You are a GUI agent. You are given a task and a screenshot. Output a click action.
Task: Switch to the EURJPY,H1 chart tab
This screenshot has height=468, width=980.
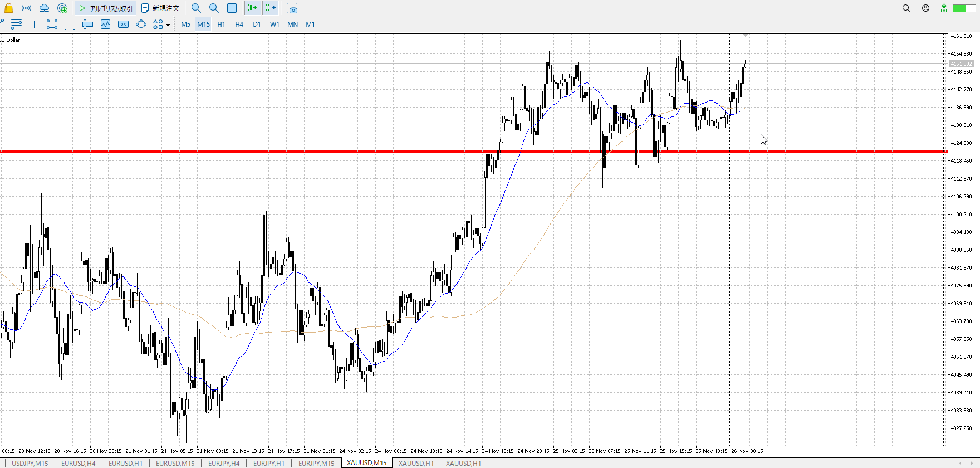[x=268, y=463]
